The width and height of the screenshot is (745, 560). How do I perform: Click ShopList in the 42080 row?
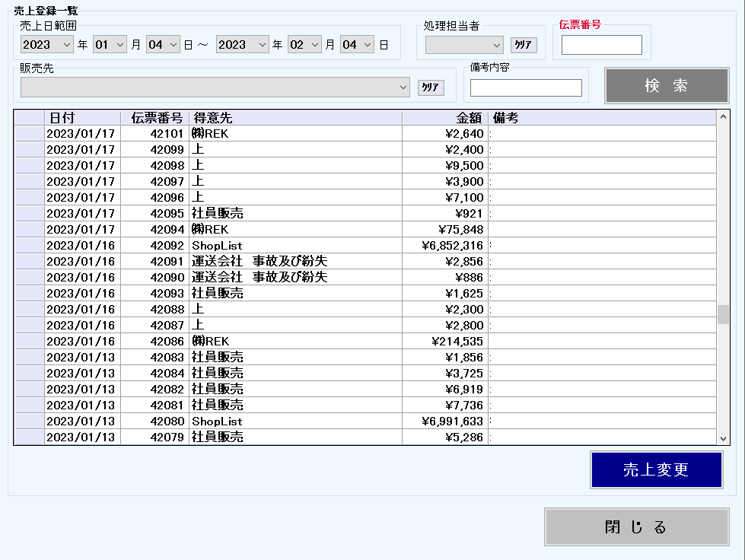(x=217, y=422)
